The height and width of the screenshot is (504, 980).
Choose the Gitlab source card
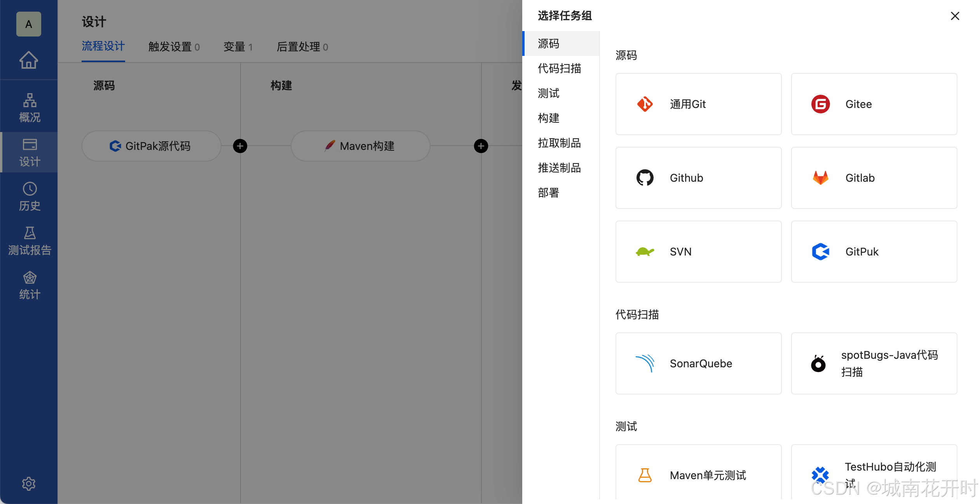874,178
